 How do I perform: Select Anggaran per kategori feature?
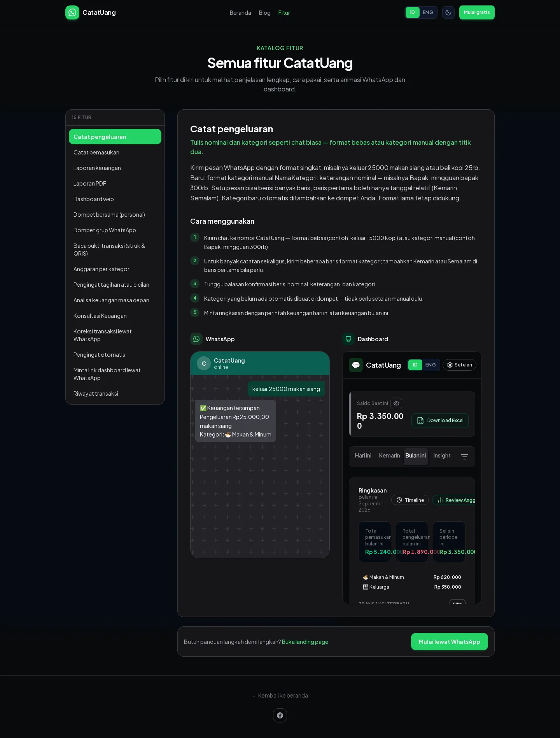(x=115, y=269)
